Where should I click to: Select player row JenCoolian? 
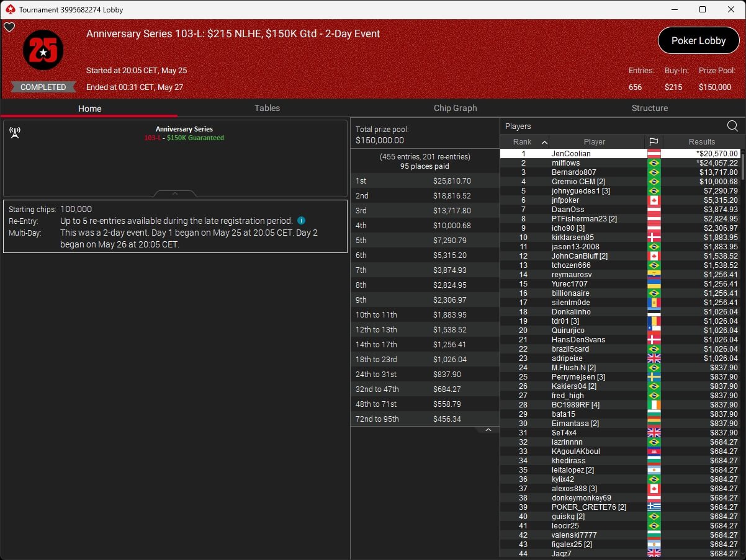point(621,154)
